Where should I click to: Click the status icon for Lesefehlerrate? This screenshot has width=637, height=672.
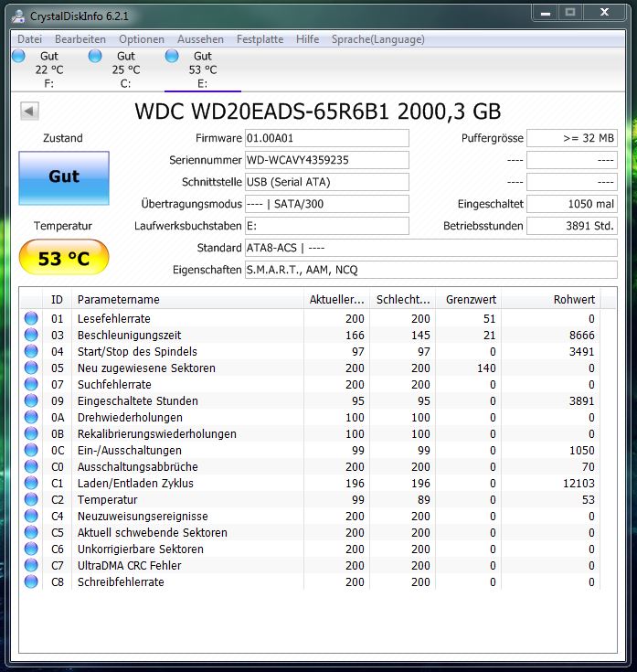[x=31, y=318]
